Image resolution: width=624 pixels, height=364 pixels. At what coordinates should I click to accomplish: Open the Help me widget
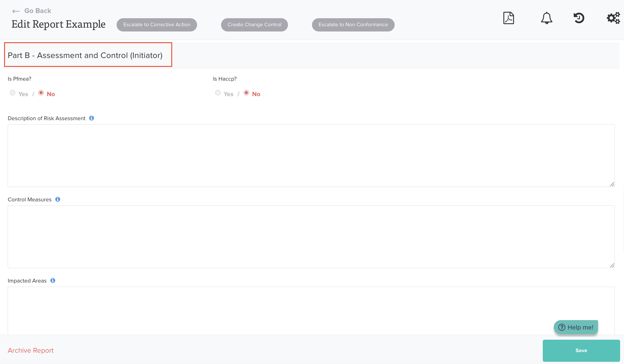click(576, 327)
